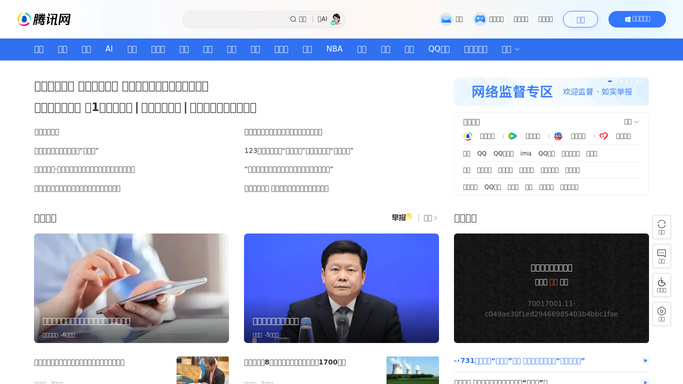Click the red-blue globe app icon
683x384 pixels.
point(558,136)
